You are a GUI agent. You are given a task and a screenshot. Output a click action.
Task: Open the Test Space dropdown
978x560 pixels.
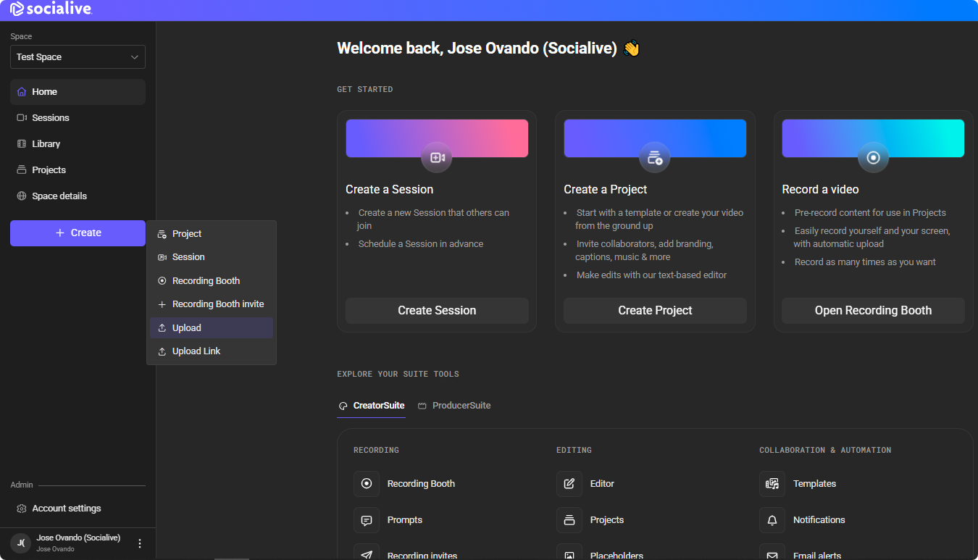click(78, 57)
